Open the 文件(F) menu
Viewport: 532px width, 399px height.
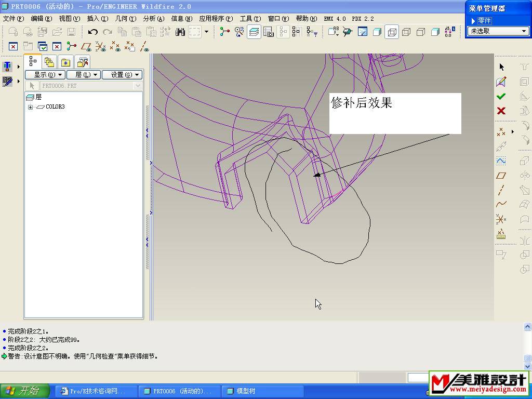14,19
